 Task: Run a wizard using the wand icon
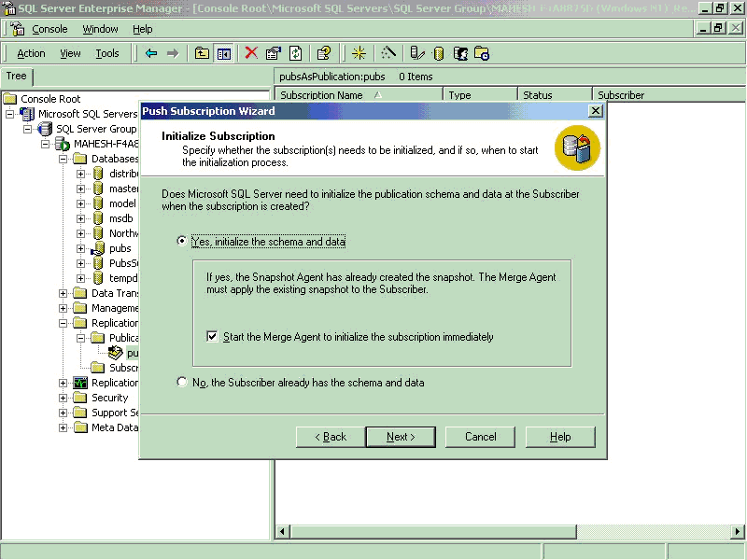pyautogui.click(x=388, y=53)
